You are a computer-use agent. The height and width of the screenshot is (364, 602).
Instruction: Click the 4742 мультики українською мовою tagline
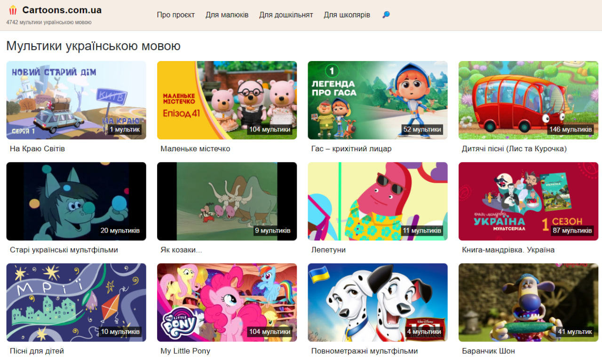click(x=49, y=22)
